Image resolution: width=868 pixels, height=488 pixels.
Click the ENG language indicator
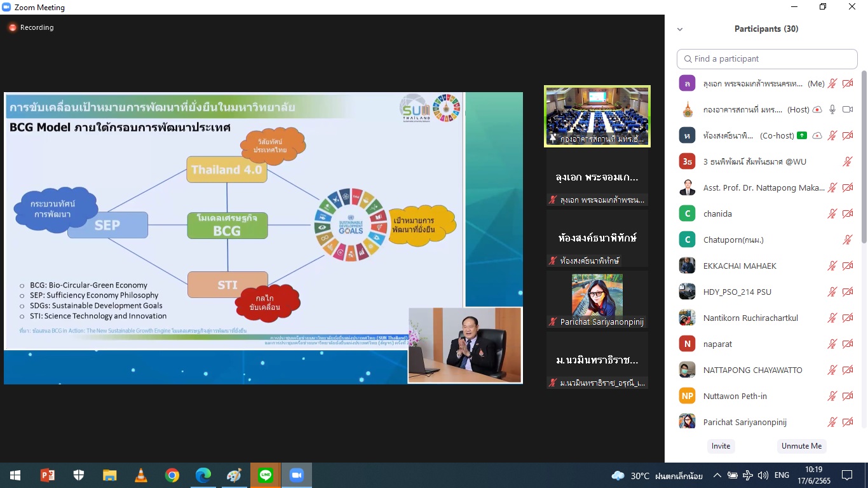[x=782, y=475]
